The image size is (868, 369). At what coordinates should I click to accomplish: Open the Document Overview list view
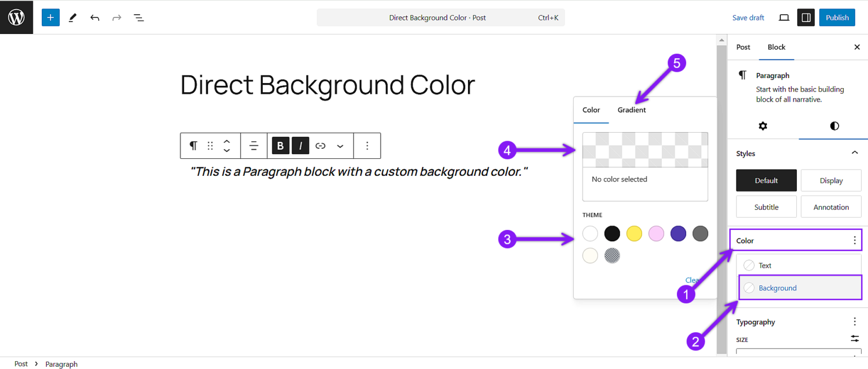[x=138, y=18]
